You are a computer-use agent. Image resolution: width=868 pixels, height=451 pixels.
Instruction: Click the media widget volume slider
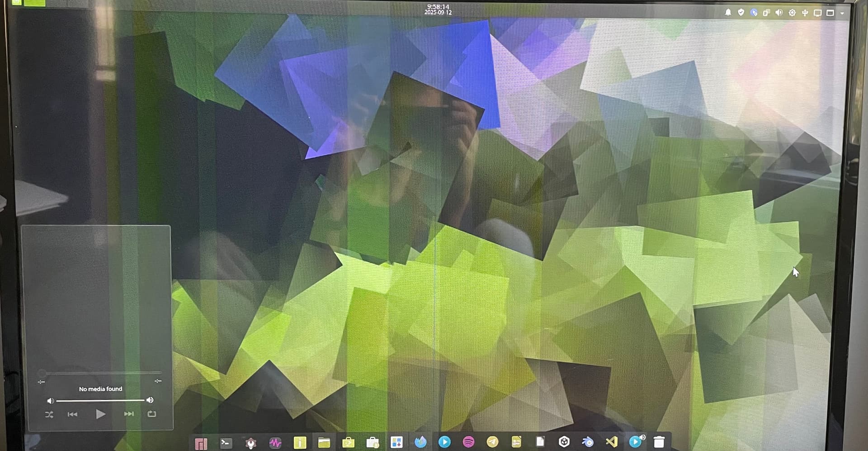[x=100, y=400]
